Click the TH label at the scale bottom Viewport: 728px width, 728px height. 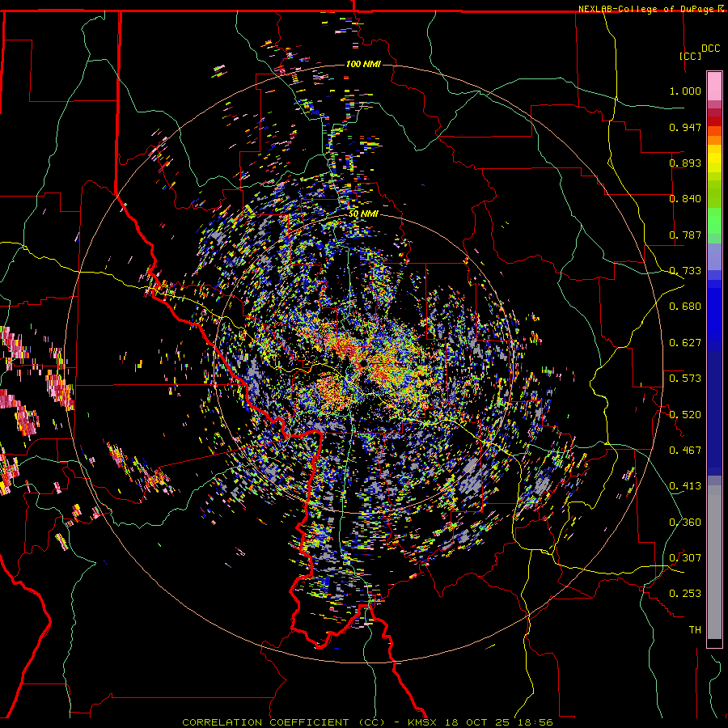click(695, 630)
